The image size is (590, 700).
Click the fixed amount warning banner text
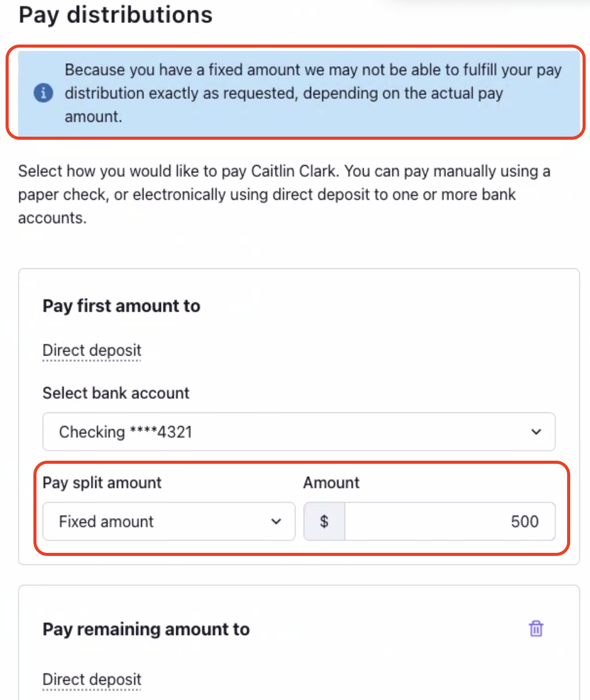point(312,93)
